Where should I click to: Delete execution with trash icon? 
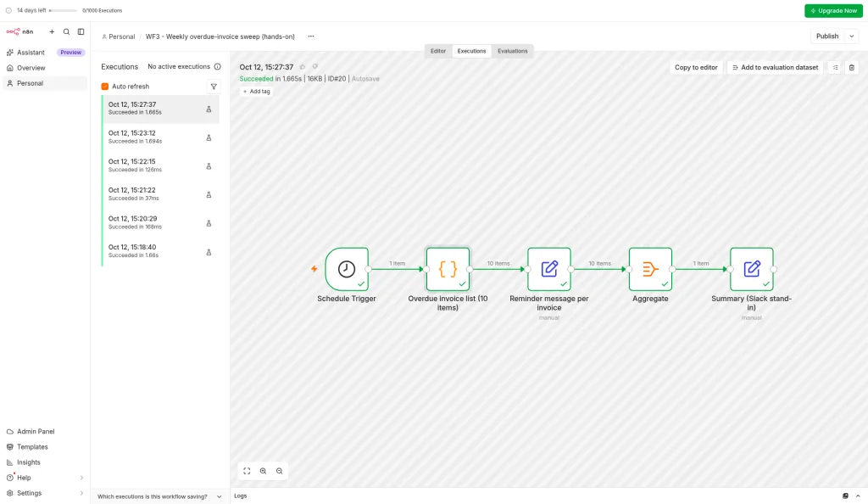click(x=851, y=68)
